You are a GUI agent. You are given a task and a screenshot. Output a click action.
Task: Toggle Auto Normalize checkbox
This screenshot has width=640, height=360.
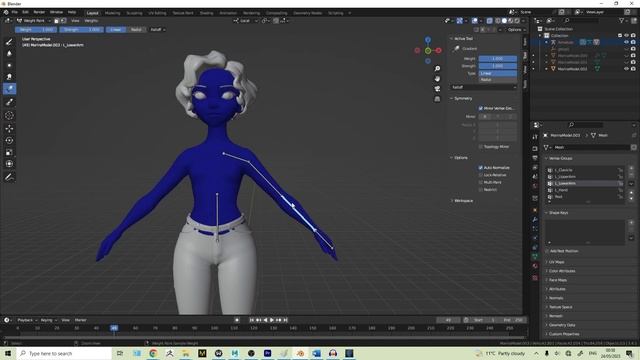pos(480,168)
